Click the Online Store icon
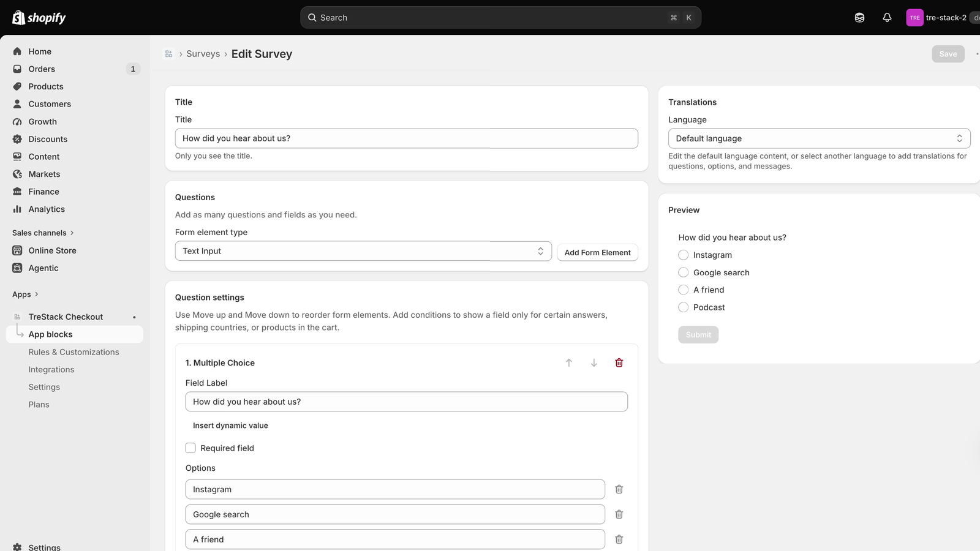 click(17, 250)
